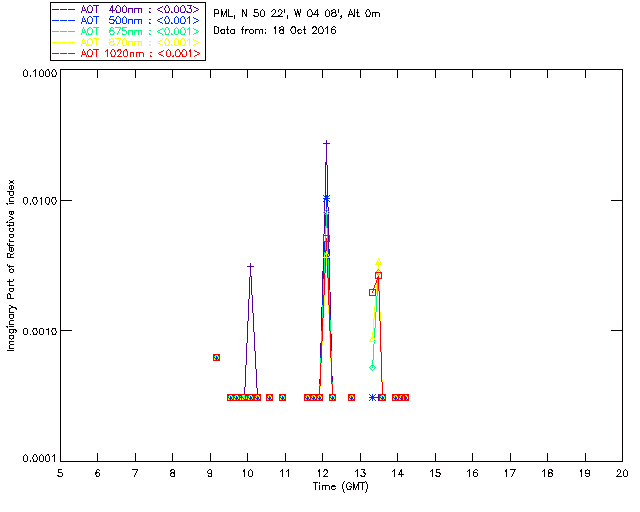Click the 'AOT 870nm : <0.001>' legend text

tap(140, 42)
